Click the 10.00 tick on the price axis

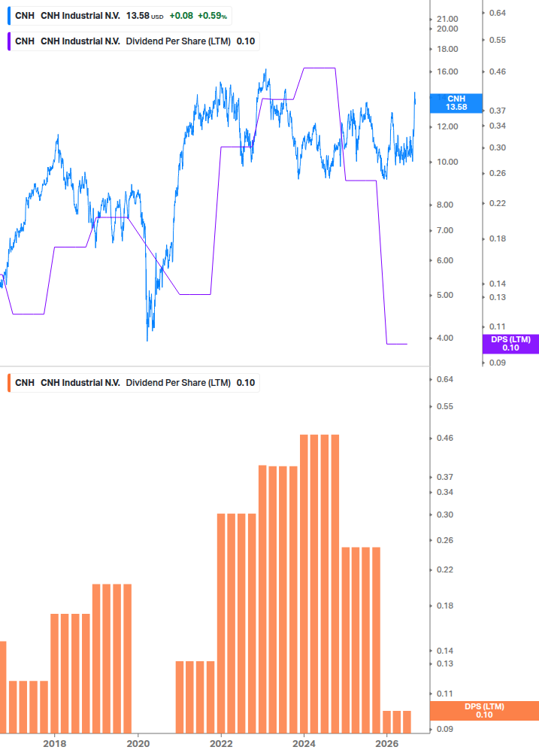[447, 162]
